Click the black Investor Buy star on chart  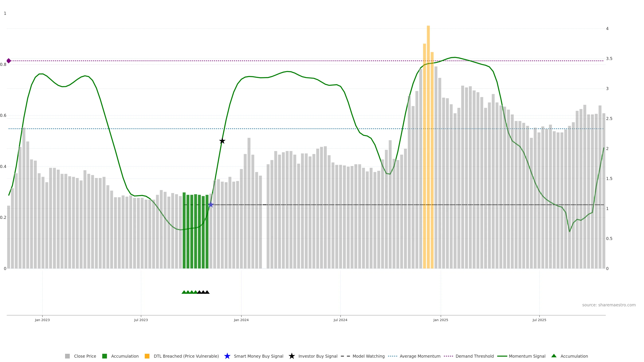222,141
